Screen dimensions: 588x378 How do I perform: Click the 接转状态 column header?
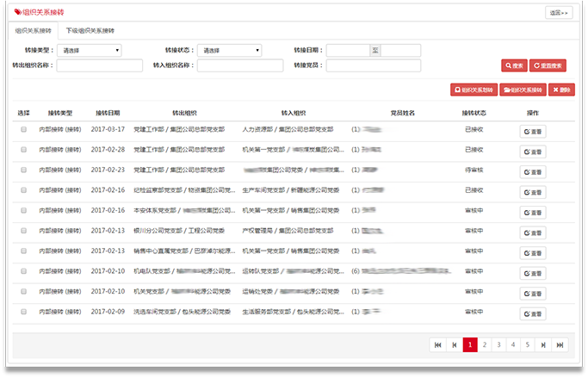tap(474, 113)
